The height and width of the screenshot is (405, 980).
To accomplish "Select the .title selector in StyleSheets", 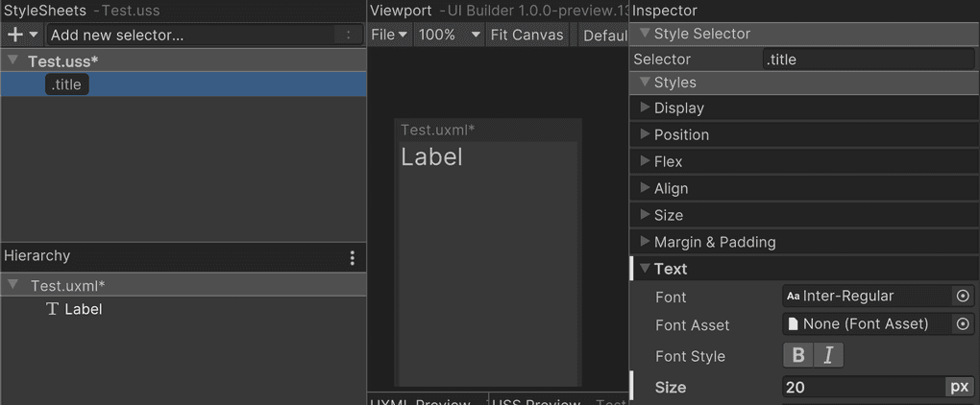I will pyautogui.click(x=67, y=84).
